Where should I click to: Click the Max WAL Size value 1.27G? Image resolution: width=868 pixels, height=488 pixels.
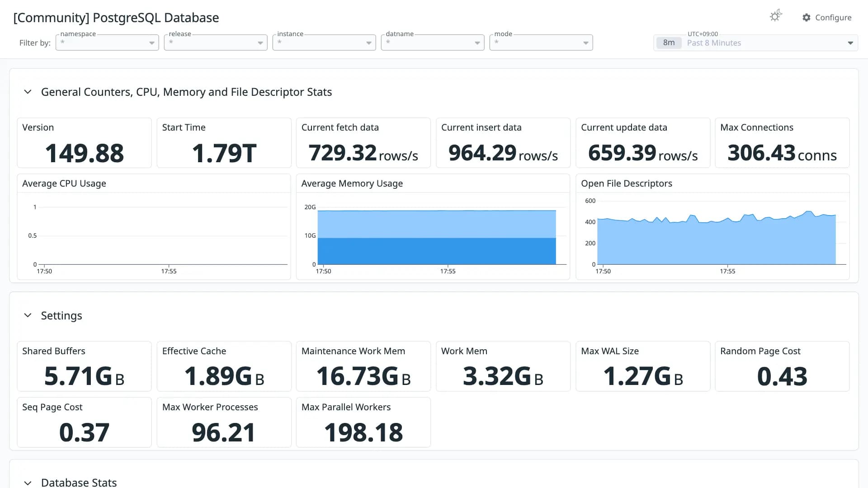coord(637,376)
